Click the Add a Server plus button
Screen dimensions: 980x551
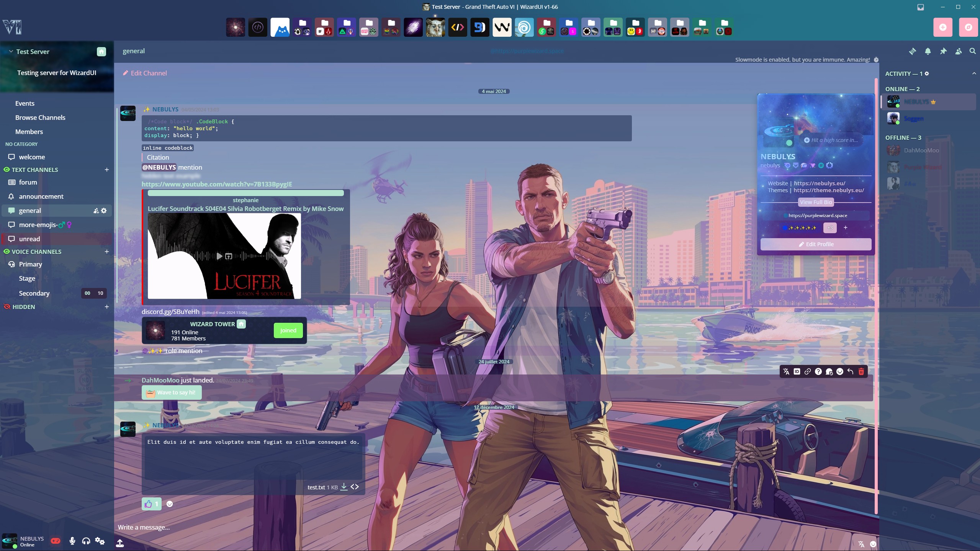(943, 27)
